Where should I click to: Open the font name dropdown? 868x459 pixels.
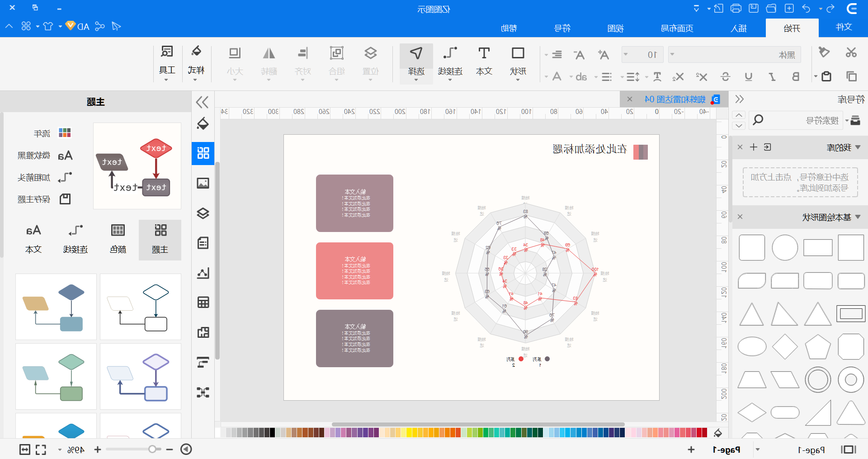tap(672, 54)
